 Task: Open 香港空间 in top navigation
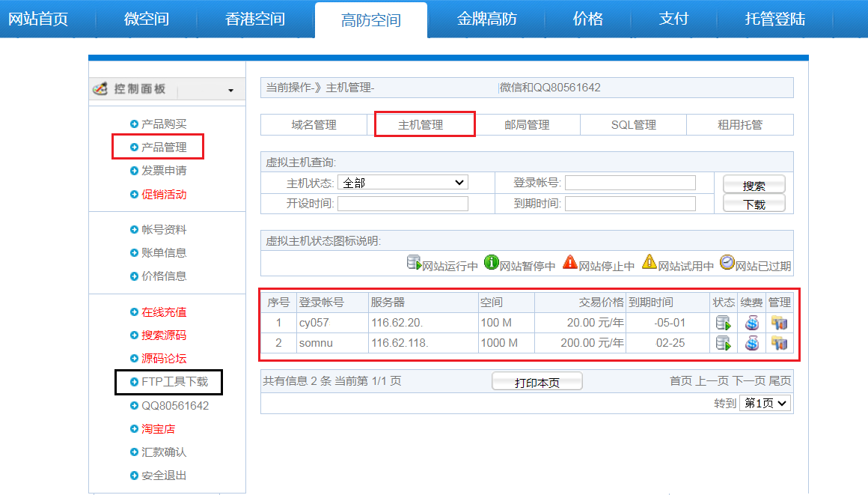click(x=255, y=19)
